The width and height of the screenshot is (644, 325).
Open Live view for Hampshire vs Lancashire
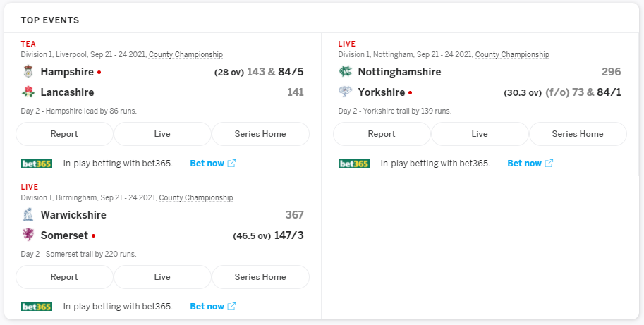click(162, 134)
